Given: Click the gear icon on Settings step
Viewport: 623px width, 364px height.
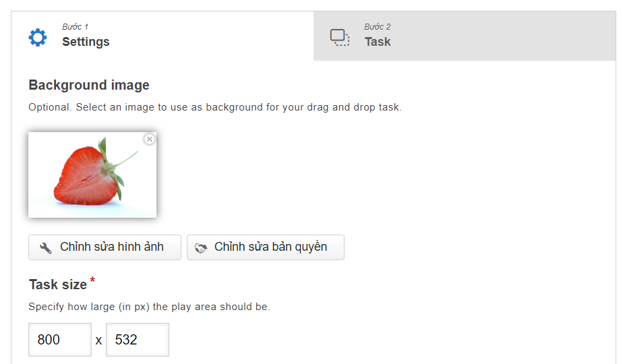Looking at the screenshot, I should (x=38, y=37).
